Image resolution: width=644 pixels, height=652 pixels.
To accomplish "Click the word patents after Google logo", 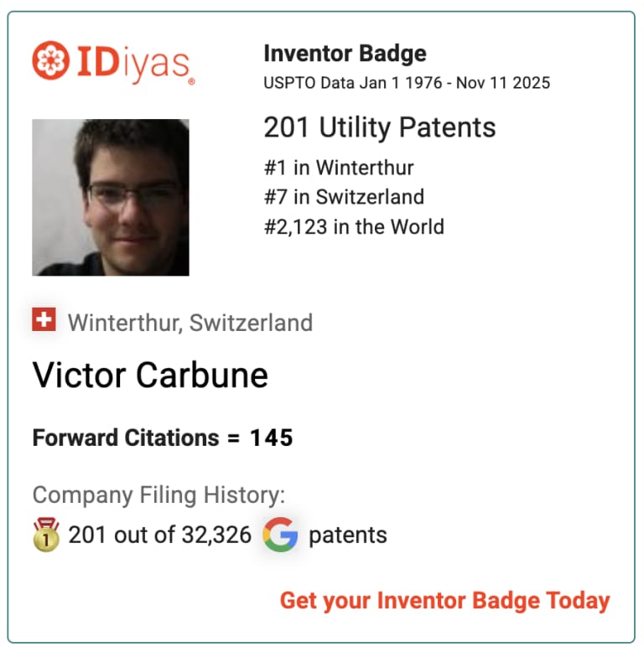I will 348,536.
